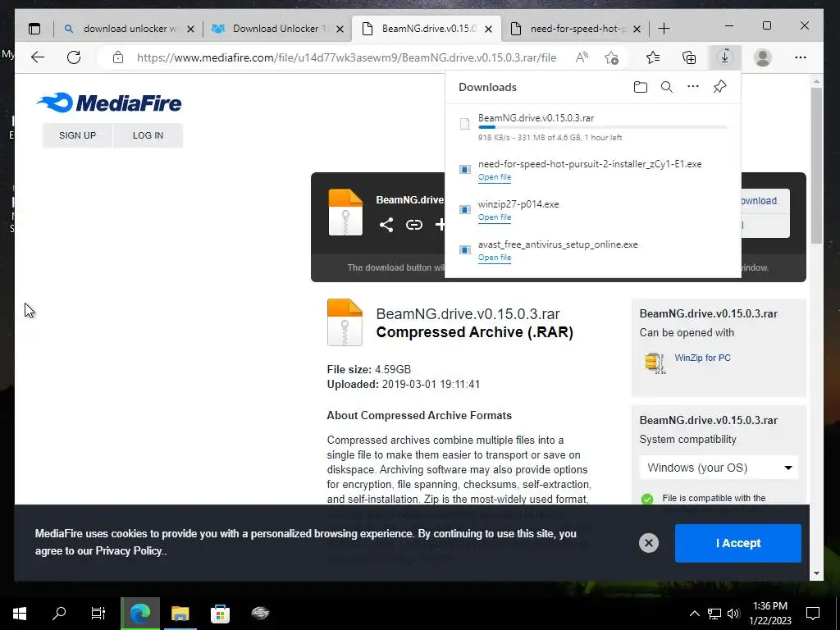View site information lock icon
840x630 pixels.
click(118, 57)
